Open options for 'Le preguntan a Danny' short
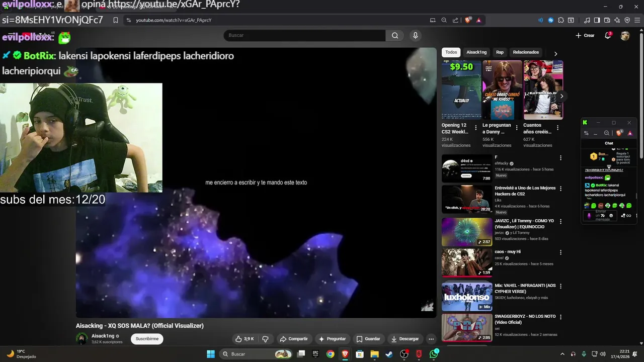The height and width of the screenshot is (362, 644). (x=516, y=128)
